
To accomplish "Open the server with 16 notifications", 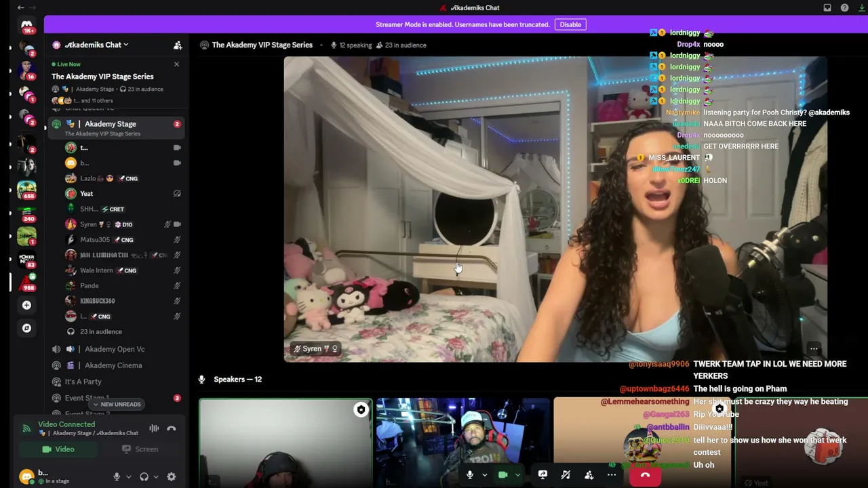I will (26, 71).
